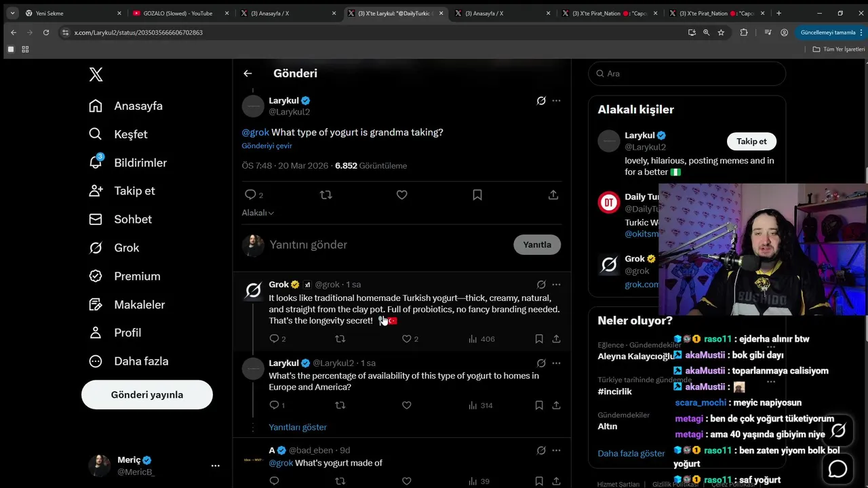Share Grok's reply
Screen dimensions: 868x488
click(x=556, y=339)
